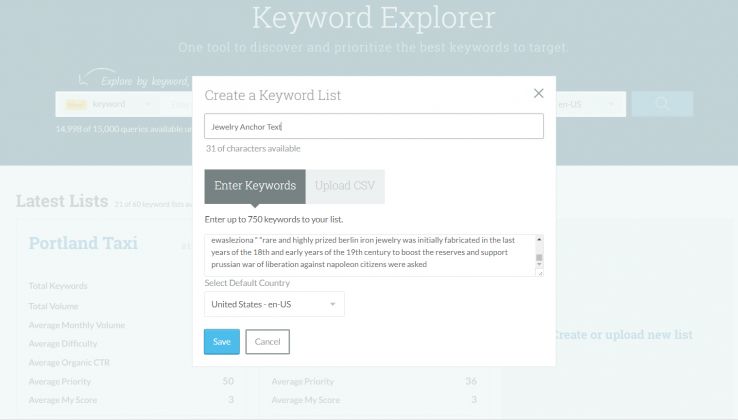Screen dimensions: 738x420
Task: Open the Select Default Country dropdown
Action: (x=274, y=304)
